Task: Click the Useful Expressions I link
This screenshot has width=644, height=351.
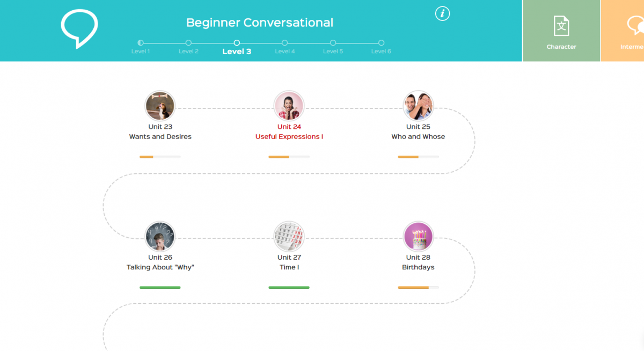Action: 289,137
